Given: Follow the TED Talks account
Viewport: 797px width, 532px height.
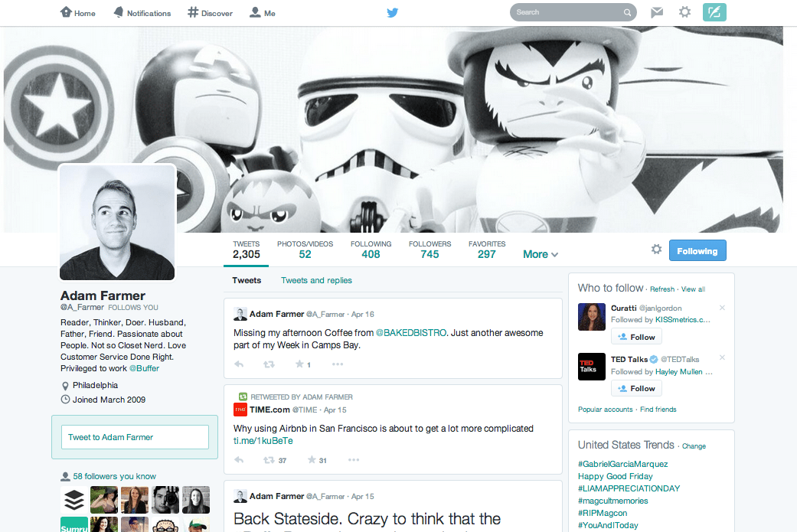Looking at the screenshot, I should coord(636,388).
